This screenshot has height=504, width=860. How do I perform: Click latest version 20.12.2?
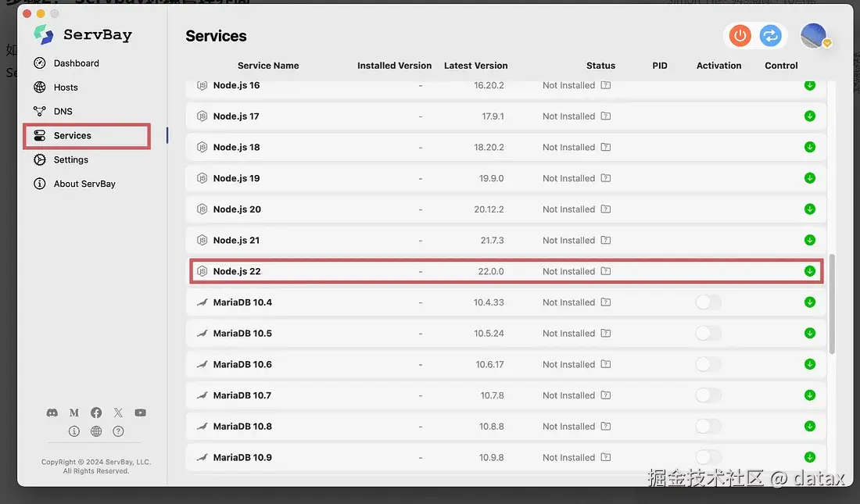(x=489, y=209)
